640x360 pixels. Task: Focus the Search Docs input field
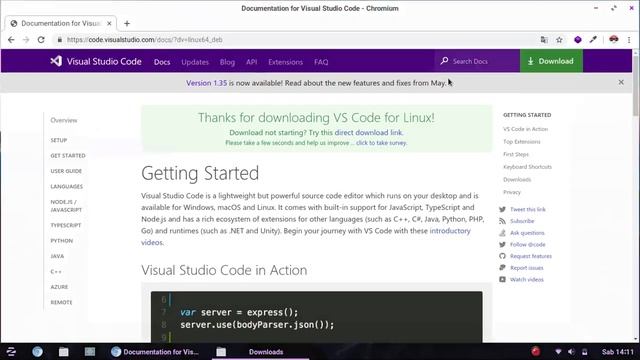(477, 61)
